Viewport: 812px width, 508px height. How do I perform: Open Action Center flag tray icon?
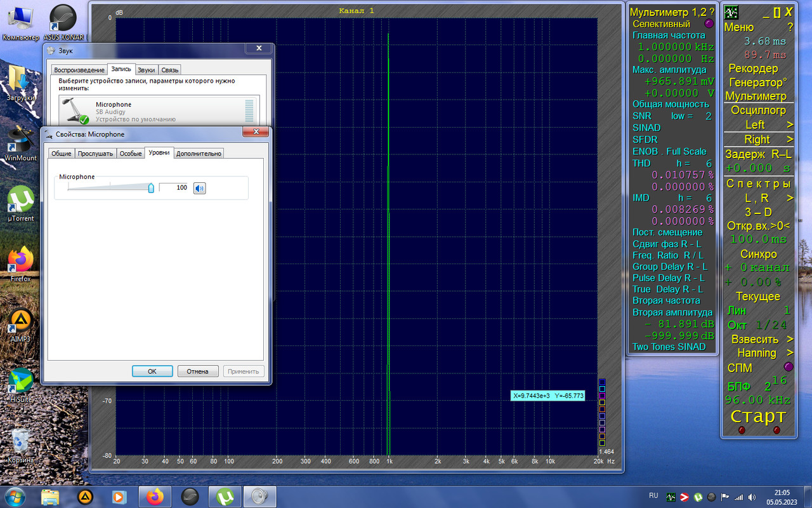(724, 497)
